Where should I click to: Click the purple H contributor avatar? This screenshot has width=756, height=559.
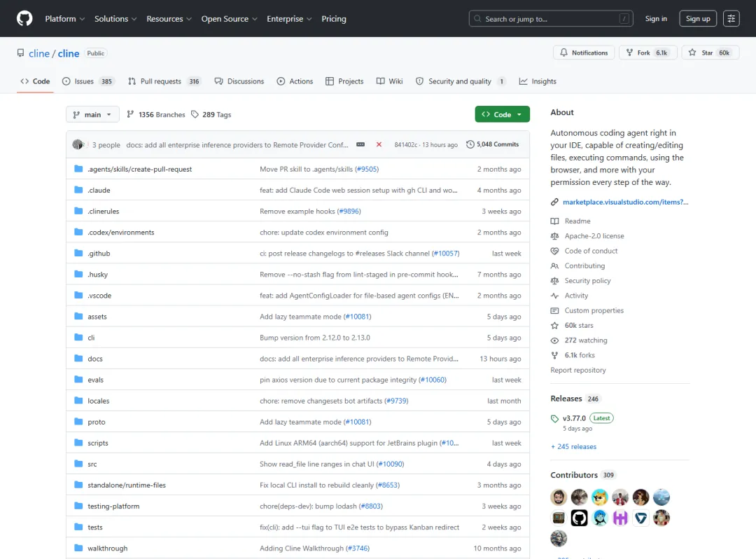tap(620, 518)
